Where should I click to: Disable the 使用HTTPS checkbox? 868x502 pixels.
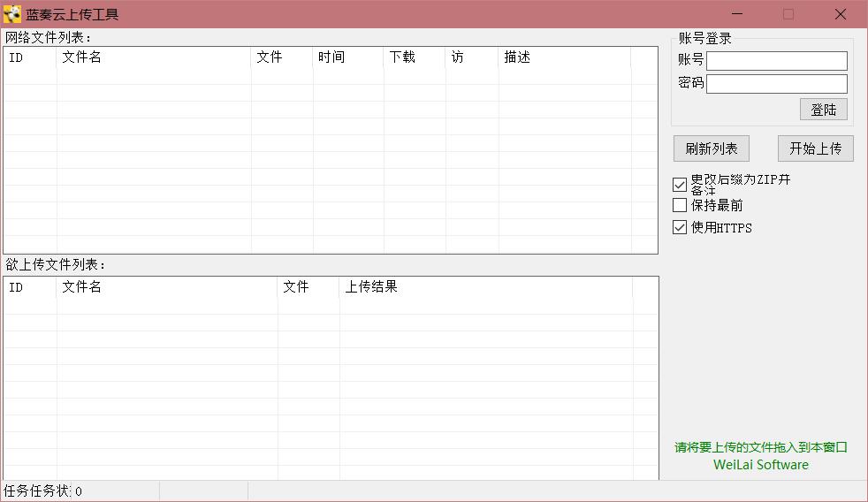[680, 227]
